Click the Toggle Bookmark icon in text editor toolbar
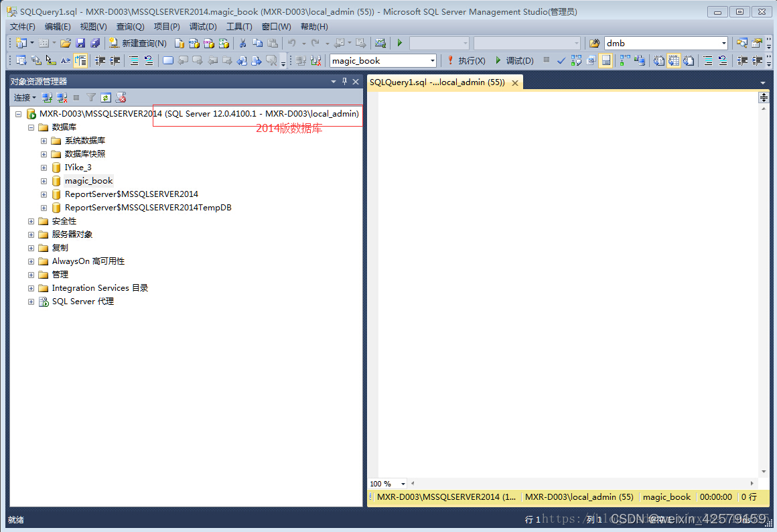The width and height of the screenshot is (777, 532). (168, 60)
